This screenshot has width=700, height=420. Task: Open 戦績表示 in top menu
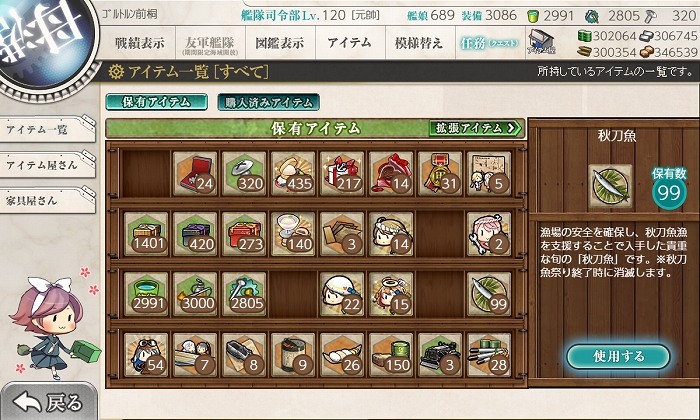pyautogui.click(x=139, y=43)
